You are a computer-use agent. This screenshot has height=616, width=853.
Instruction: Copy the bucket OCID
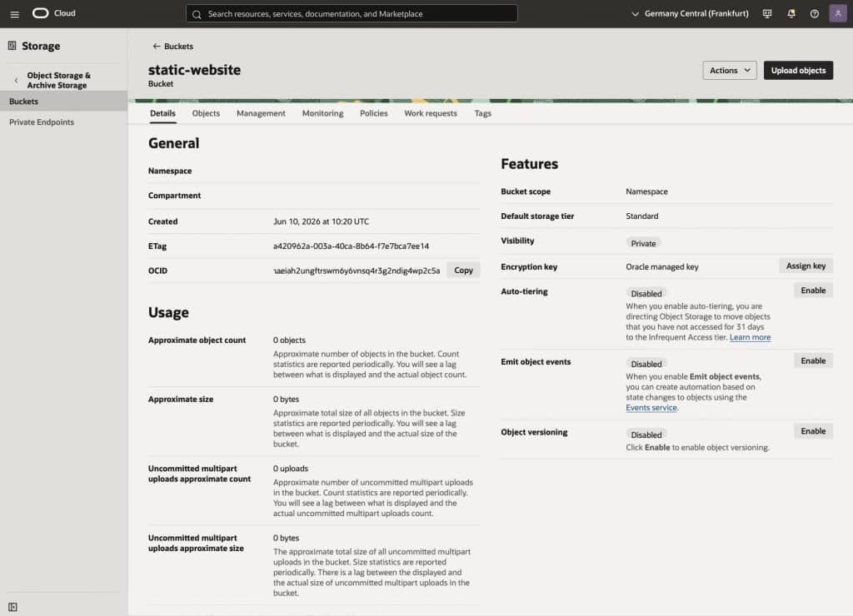(463, 271)
